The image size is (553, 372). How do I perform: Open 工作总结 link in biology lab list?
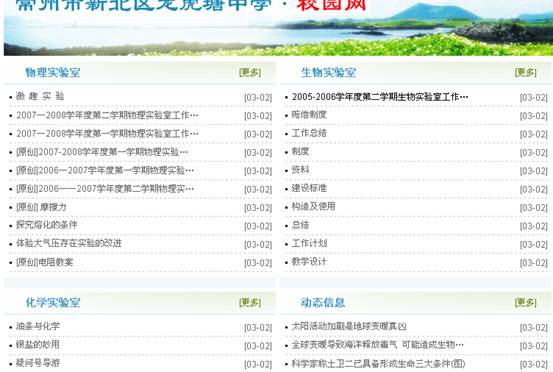(309, 133)
